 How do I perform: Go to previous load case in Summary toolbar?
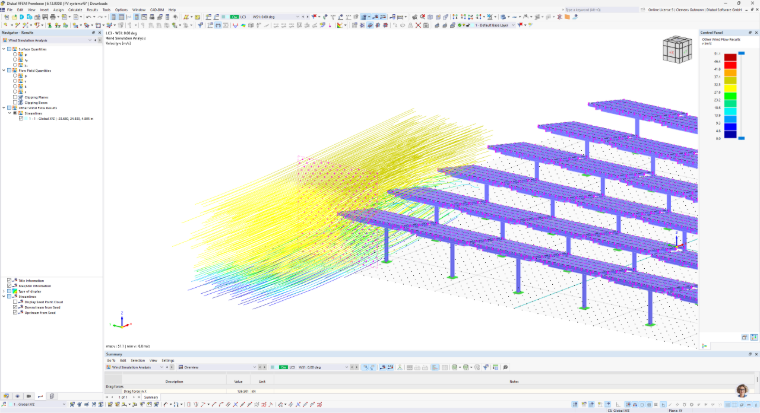(353, 367)
